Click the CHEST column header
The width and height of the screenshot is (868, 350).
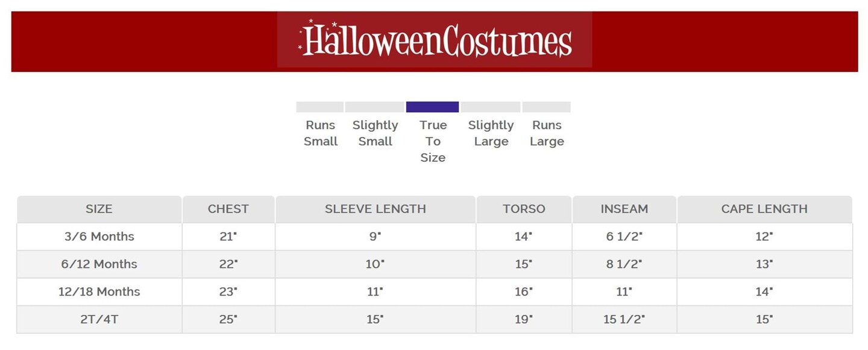point(228,209)
